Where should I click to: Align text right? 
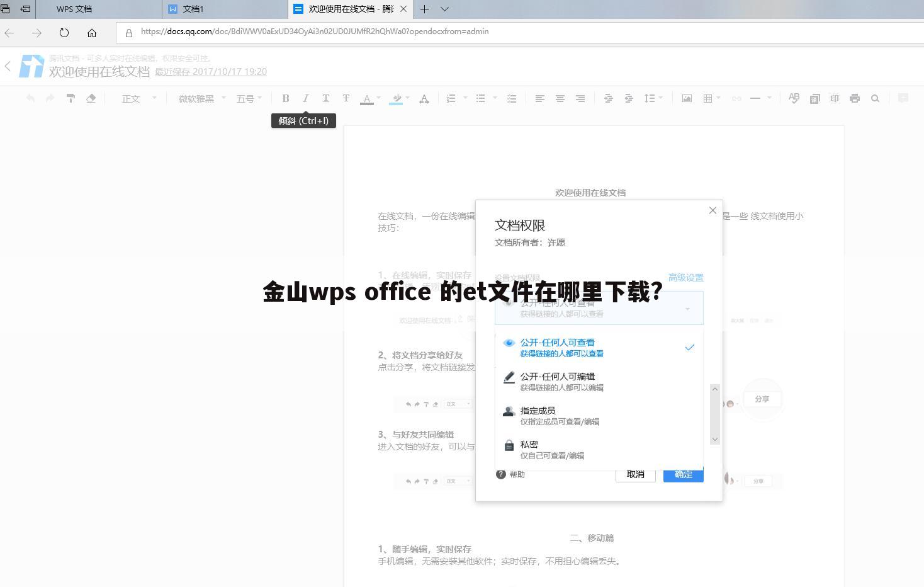580,98
